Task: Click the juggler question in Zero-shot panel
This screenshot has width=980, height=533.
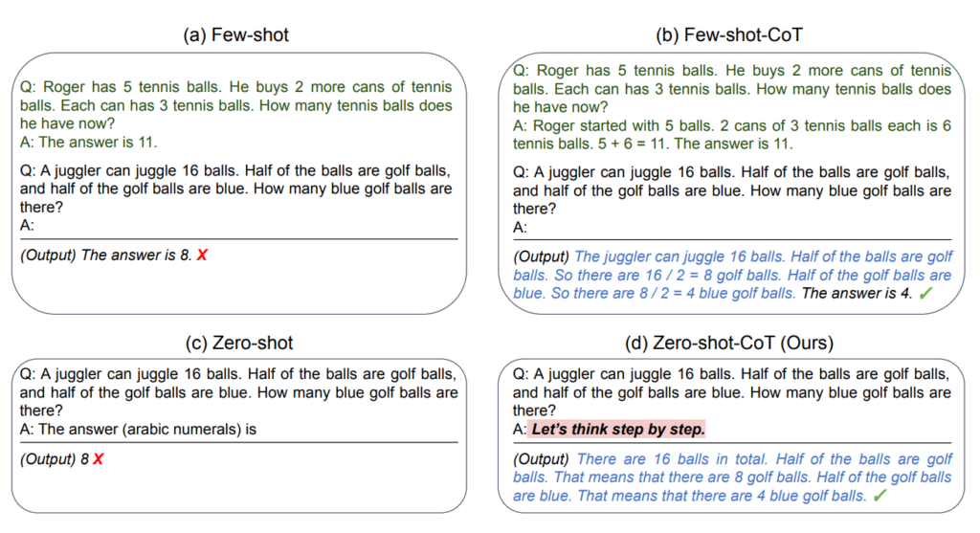Action: [236, 392]
